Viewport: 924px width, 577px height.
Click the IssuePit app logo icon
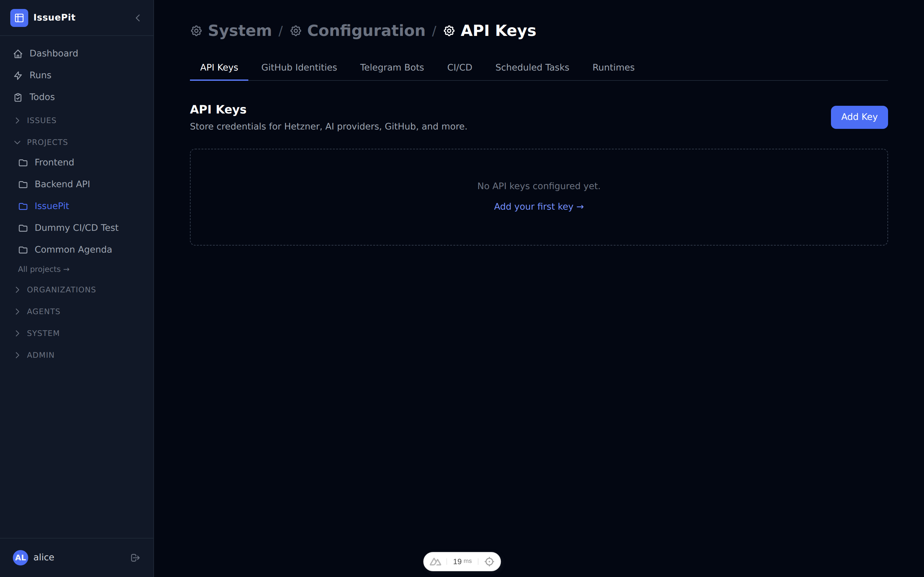click(20, 18)
